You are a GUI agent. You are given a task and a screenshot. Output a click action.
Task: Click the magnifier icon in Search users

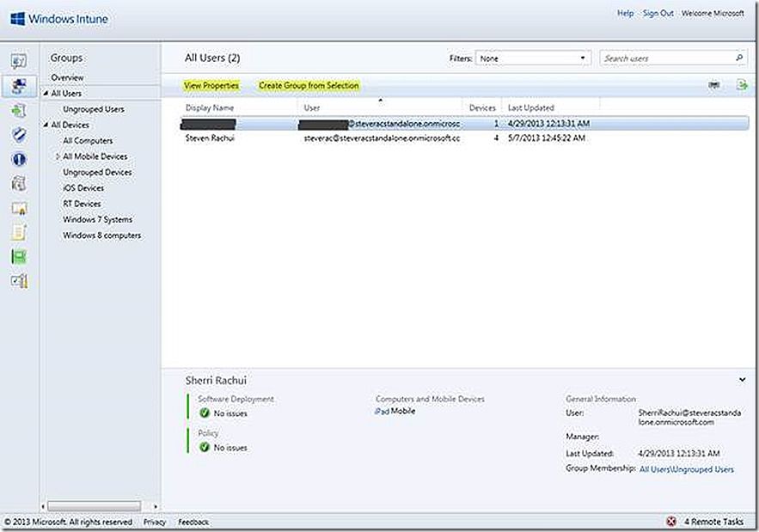click(x=739, y=58)
